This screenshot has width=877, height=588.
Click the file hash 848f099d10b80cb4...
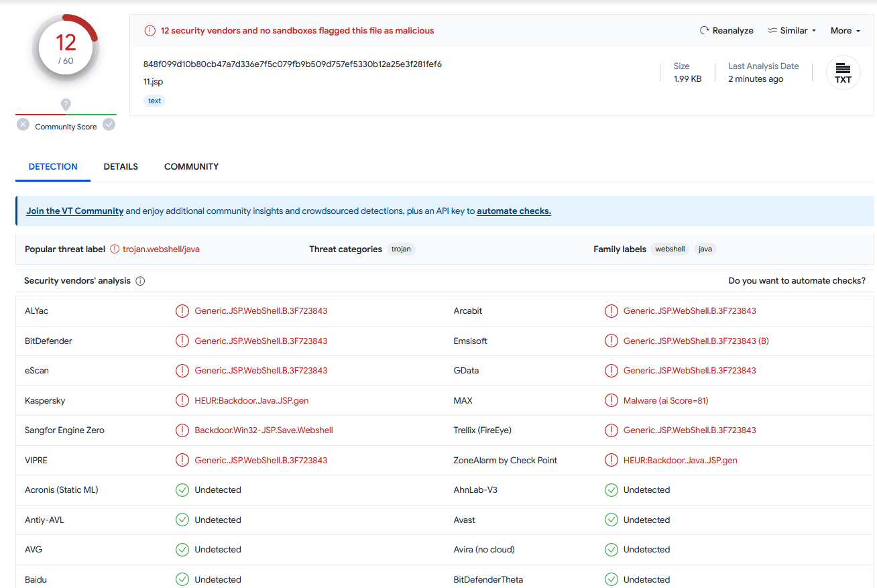tap(292, 64)
